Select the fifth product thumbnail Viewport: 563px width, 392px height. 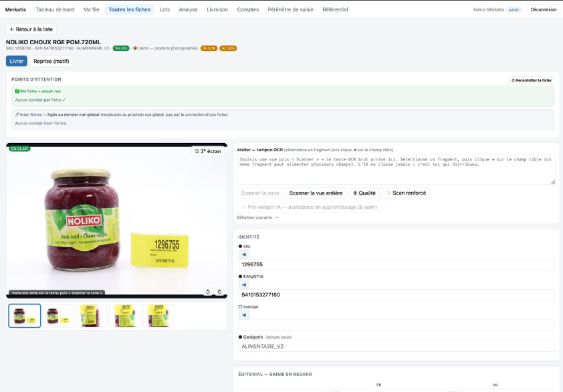(158, 316)
